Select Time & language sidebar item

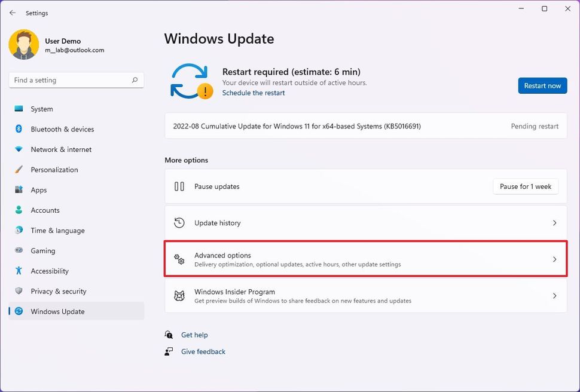click(x=57, y=231)
